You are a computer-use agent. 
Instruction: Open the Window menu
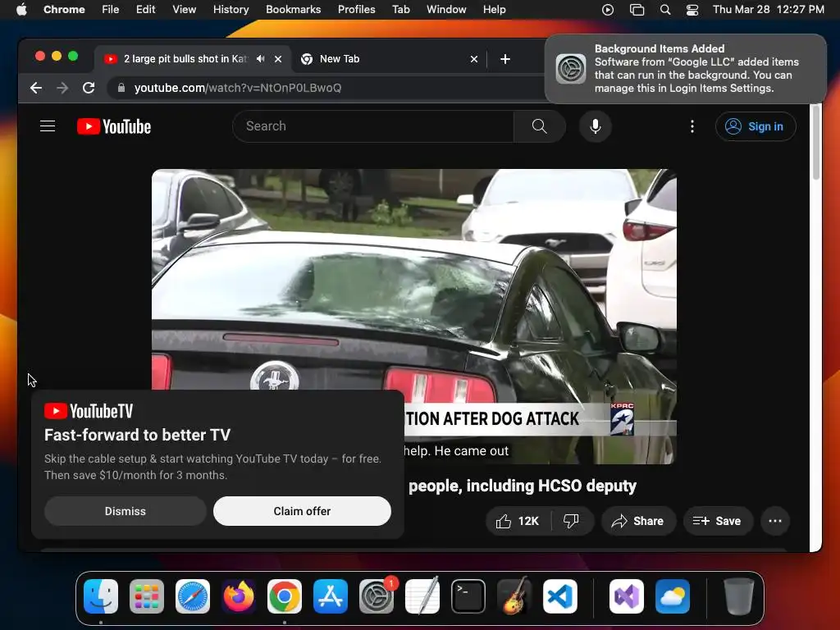click(446, 10)
